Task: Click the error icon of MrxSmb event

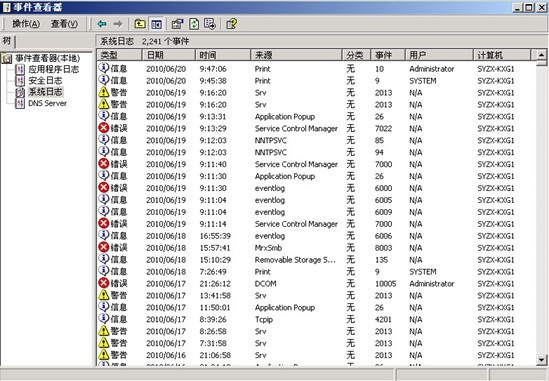Action: [x=104, y=247]
